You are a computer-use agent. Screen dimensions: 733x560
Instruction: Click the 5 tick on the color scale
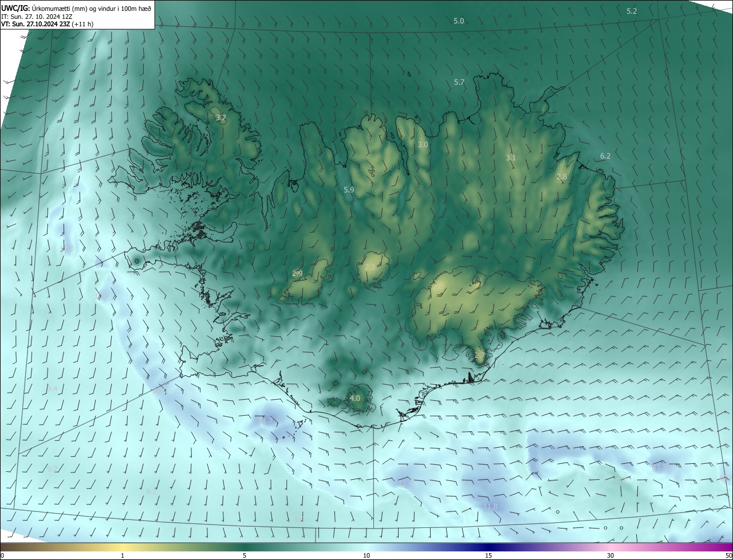[245, 555]
